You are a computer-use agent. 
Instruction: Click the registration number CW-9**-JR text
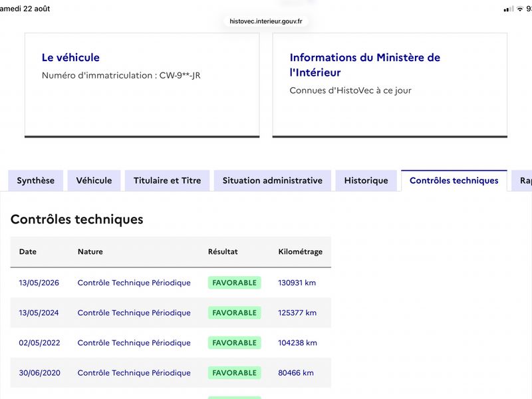pyautogui.click(x=180, y=75)
